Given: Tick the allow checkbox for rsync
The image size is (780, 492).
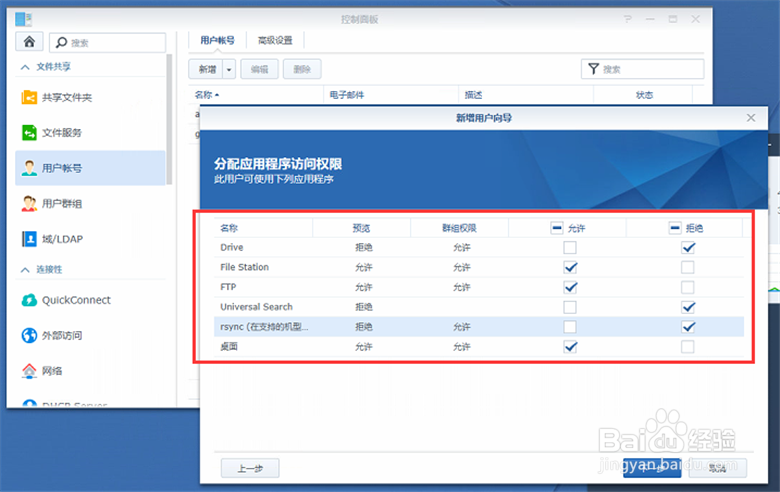Looking at the screenshot, I should [570, 327].
